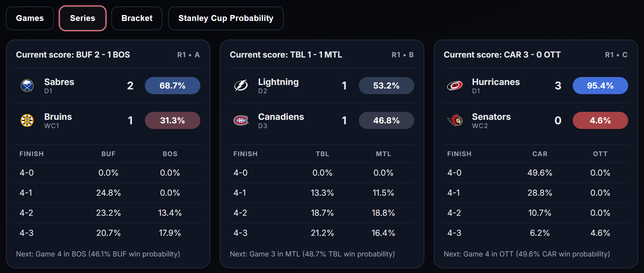The height and width of the screenshot is (273, 644).
Task: Click the Lightning team logo
Action: (x=241, y=86)
